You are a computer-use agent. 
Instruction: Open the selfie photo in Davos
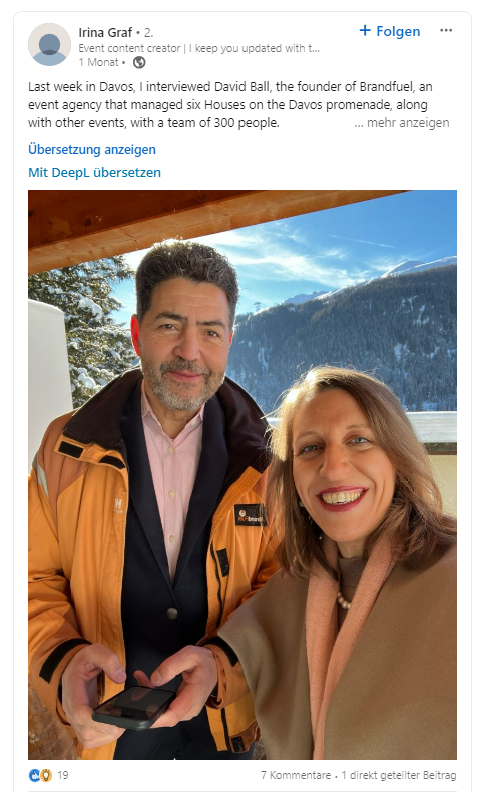[243, 475]
